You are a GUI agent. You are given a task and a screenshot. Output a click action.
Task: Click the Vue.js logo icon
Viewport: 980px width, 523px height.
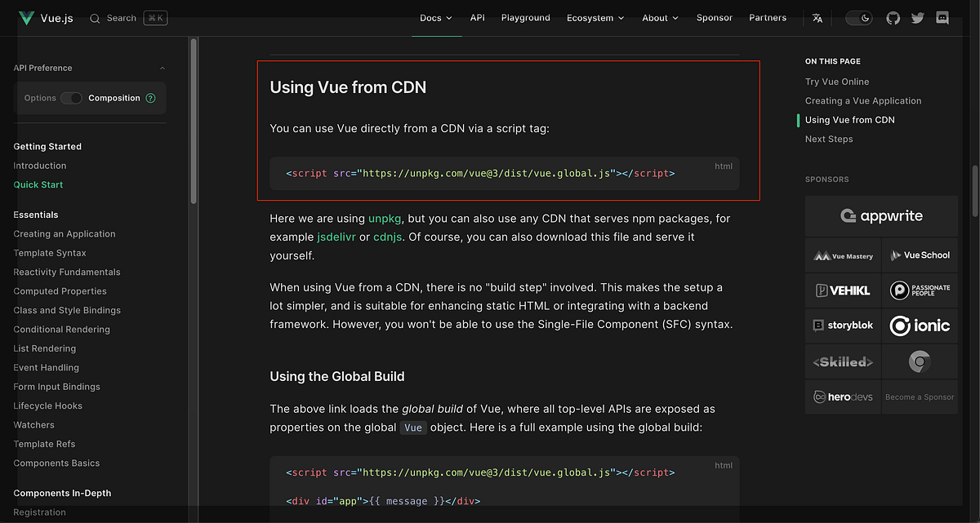[x=25, y=17]
